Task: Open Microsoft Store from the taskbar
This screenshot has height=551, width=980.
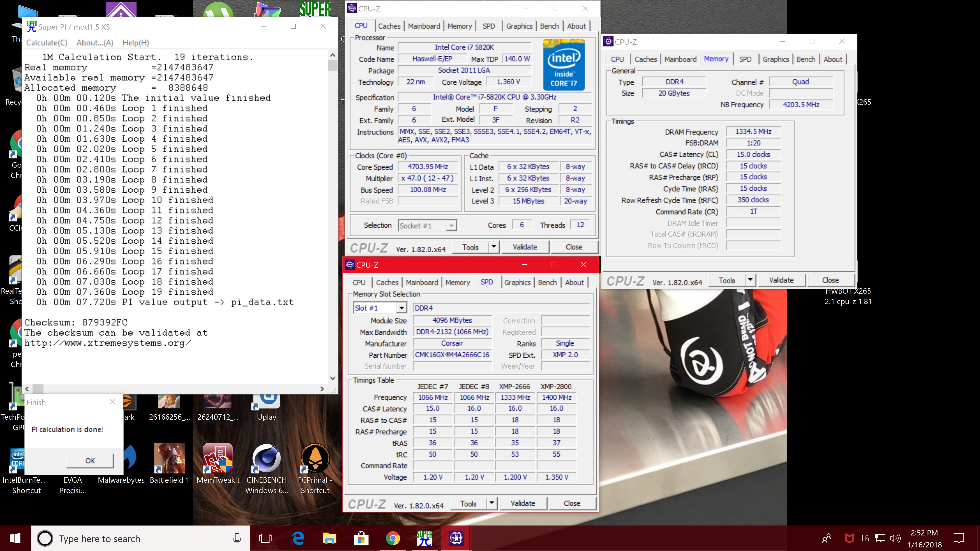Action: 361,539
